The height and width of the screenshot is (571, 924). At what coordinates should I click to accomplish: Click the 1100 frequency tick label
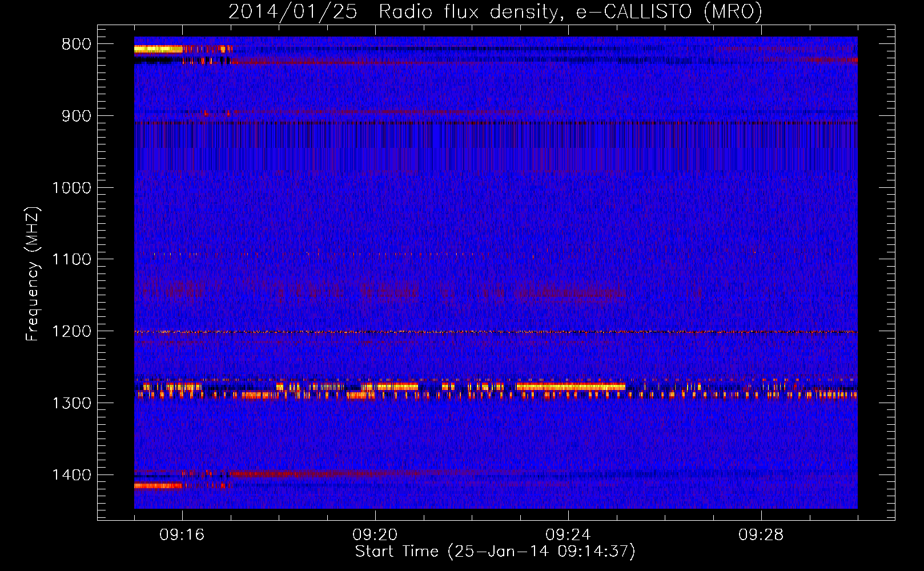pos(71,260)
